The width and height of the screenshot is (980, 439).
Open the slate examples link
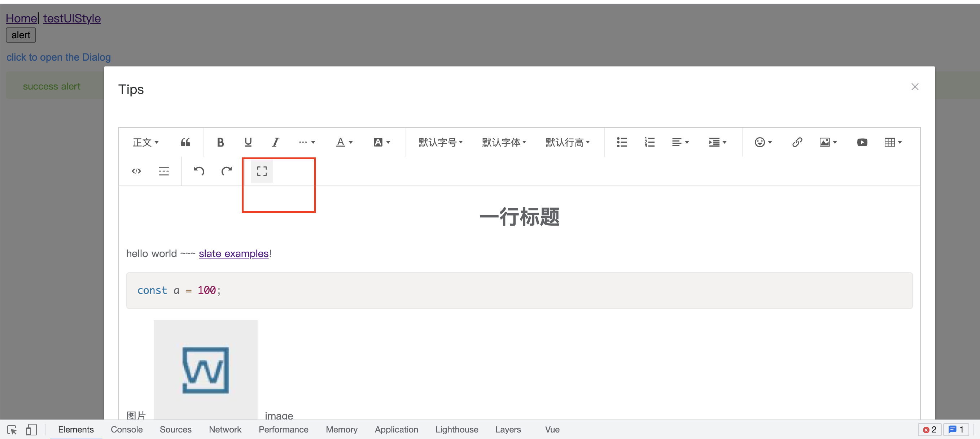coord(233,253)
